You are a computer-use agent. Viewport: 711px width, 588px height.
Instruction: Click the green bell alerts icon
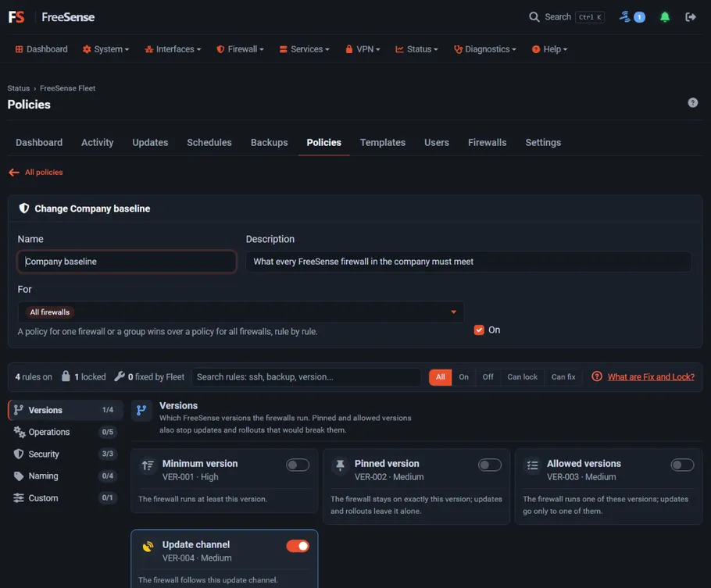(665, 17)
